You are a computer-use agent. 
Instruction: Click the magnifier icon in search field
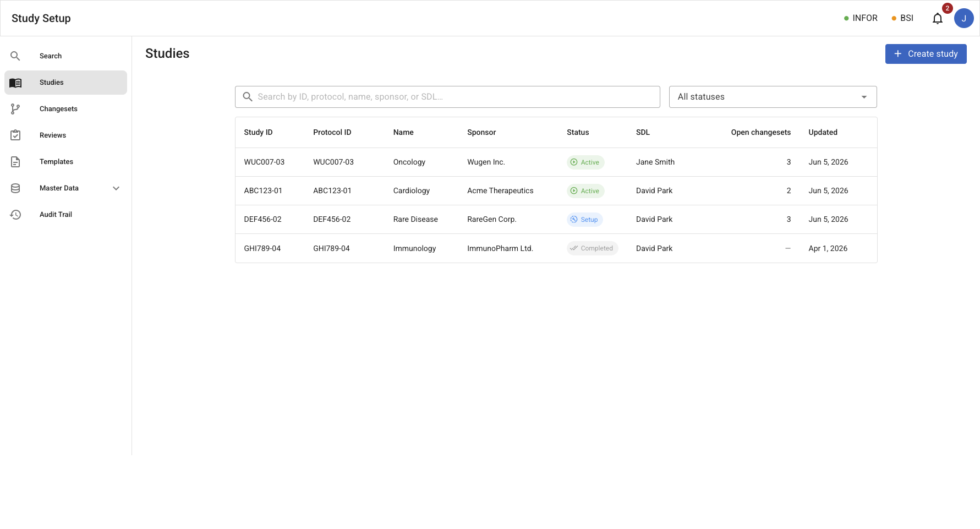[248, 97]
